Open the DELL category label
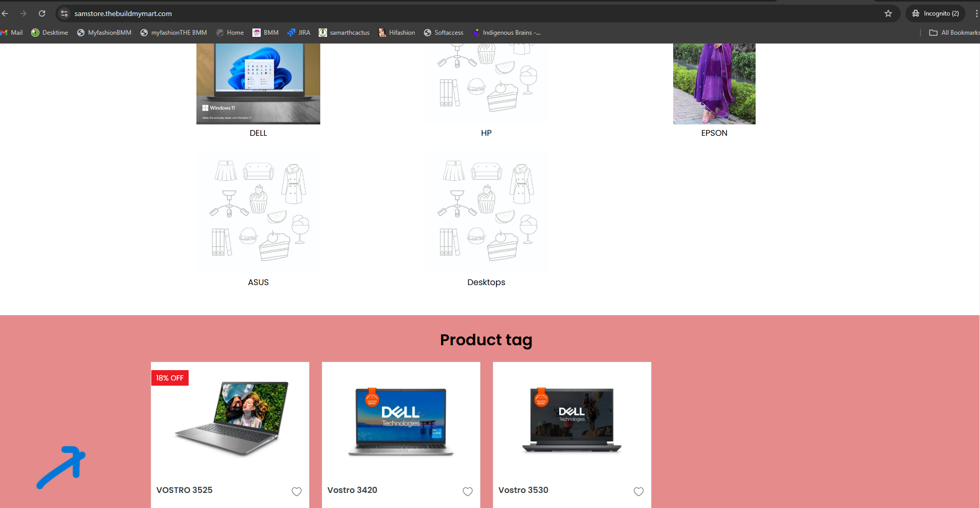The image size is (980, 508). 258,133
